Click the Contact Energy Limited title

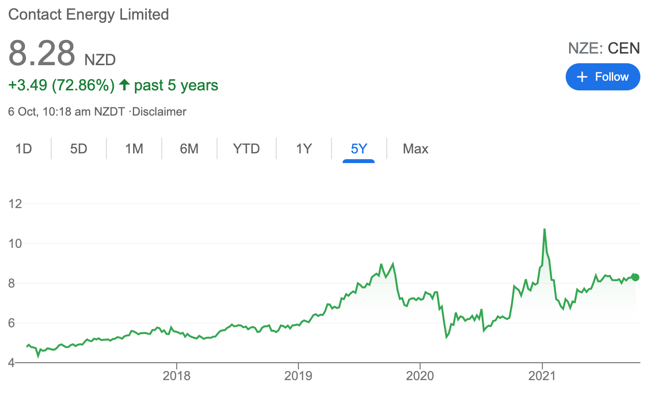pyautogui.click(x=89, y=14)
